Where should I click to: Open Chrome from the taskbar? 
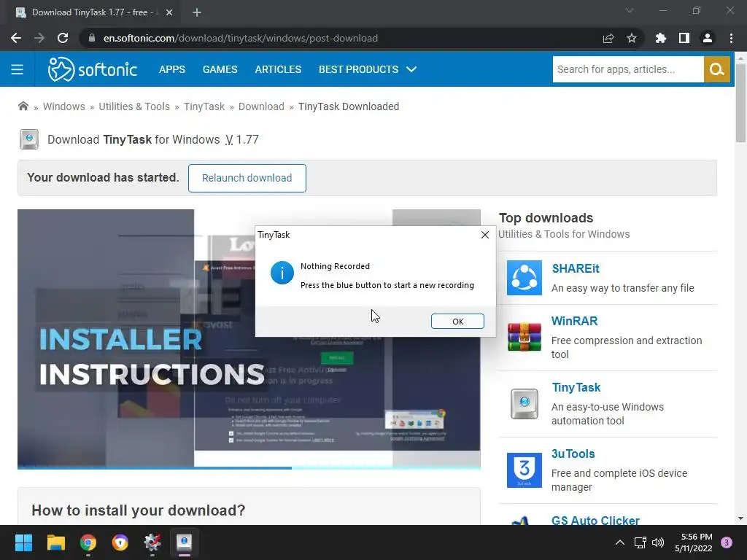(88, 542)
